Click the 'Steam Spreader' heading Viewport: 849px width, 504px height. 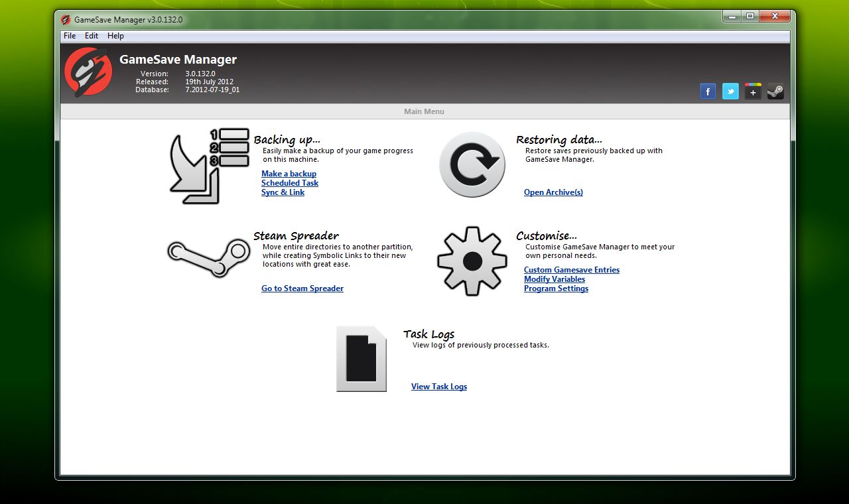(x=296, y=236)
